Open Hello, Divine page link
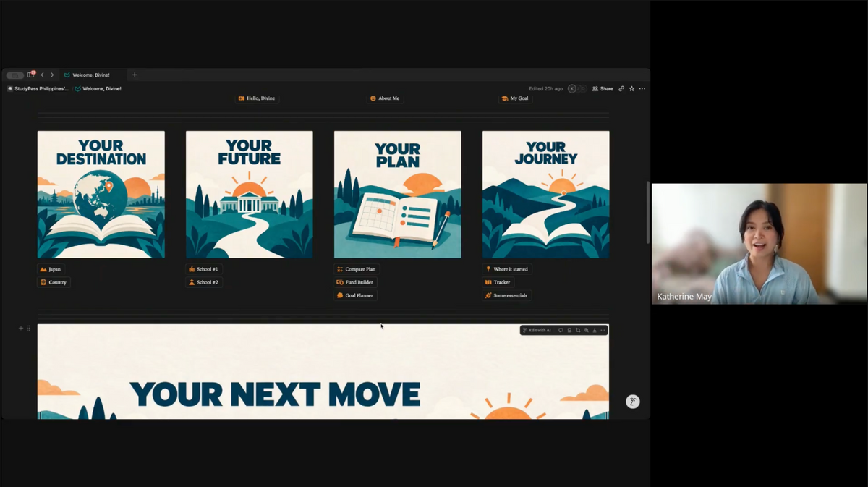Viewport: 868px width, 487px height. (257, 98)
